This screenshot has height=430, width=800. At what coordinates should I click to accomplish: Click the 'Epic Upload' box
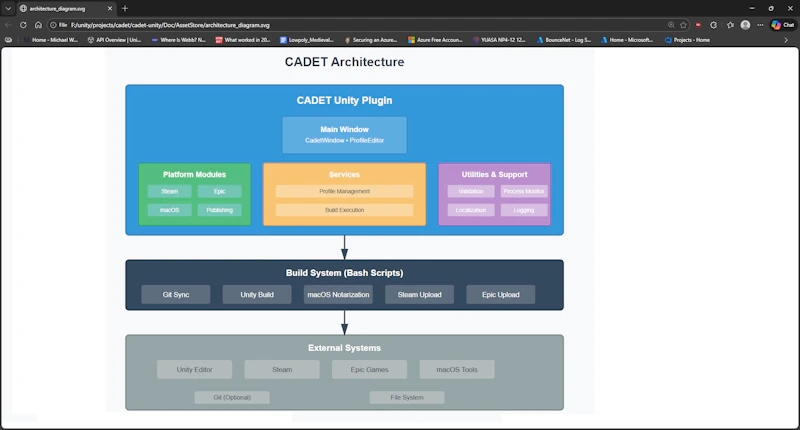[x=501, y=294]
